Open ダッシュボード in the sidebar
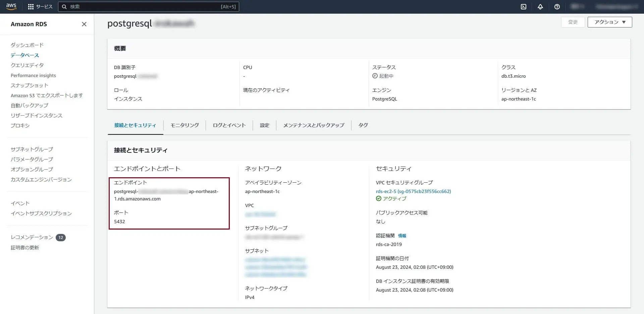Image resolution: width=644 pixels, height=314 pixels. [27, 45]
